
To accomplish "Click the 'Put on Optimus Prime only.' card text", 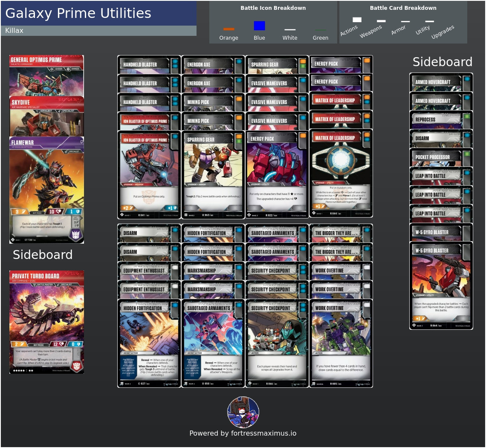I will pyautogui.click(x=149, y=196).
